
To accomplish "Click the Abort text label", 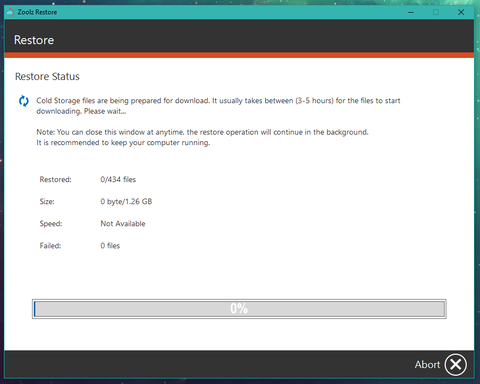I will (427, 364).
